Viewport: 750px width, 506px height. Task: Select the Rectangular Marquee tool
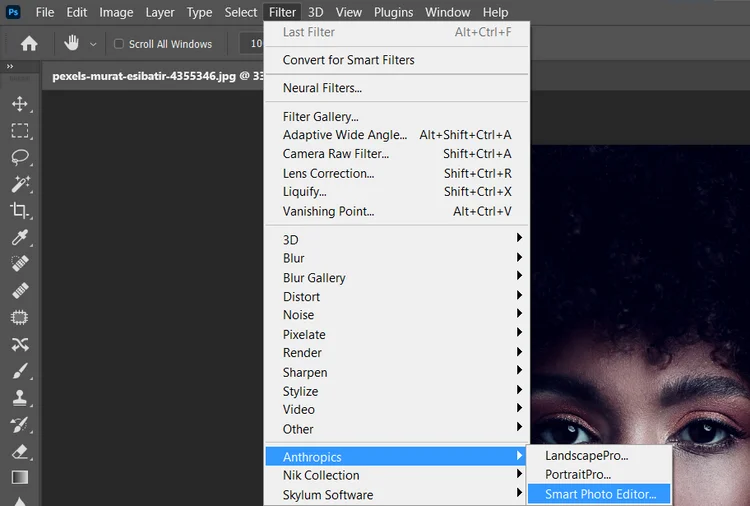tap(19, 130)
